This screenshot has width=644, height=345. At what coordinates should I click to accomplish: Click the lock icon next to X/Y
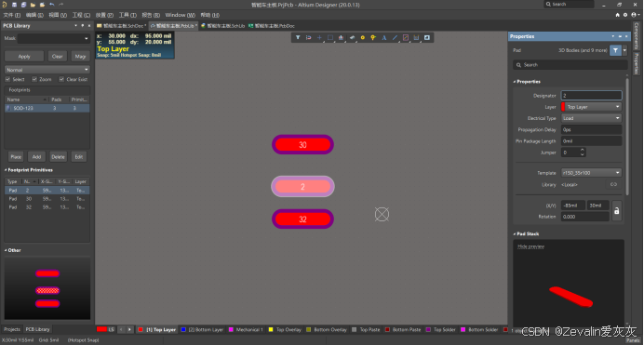[x=616, y=210]
